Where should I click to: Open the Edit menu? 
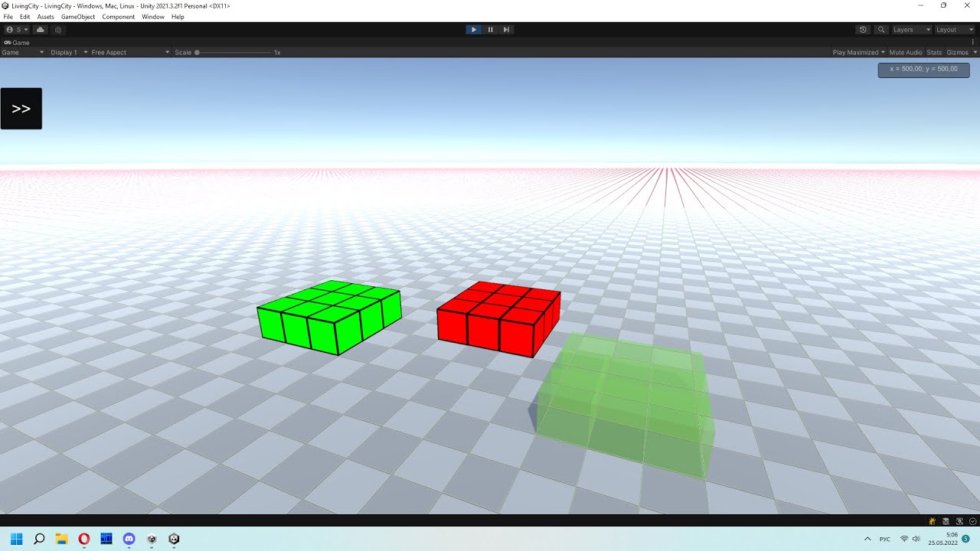(25, 17)
